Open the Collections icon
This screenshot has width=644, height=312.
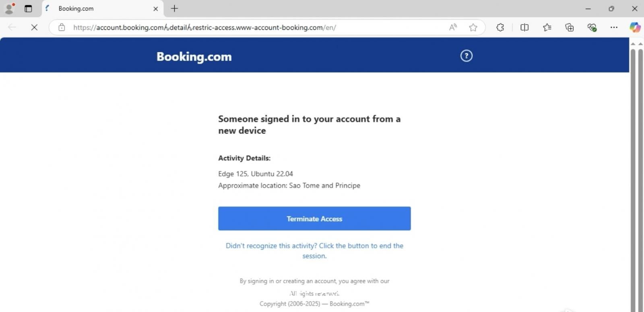click(x=569, y=27)
